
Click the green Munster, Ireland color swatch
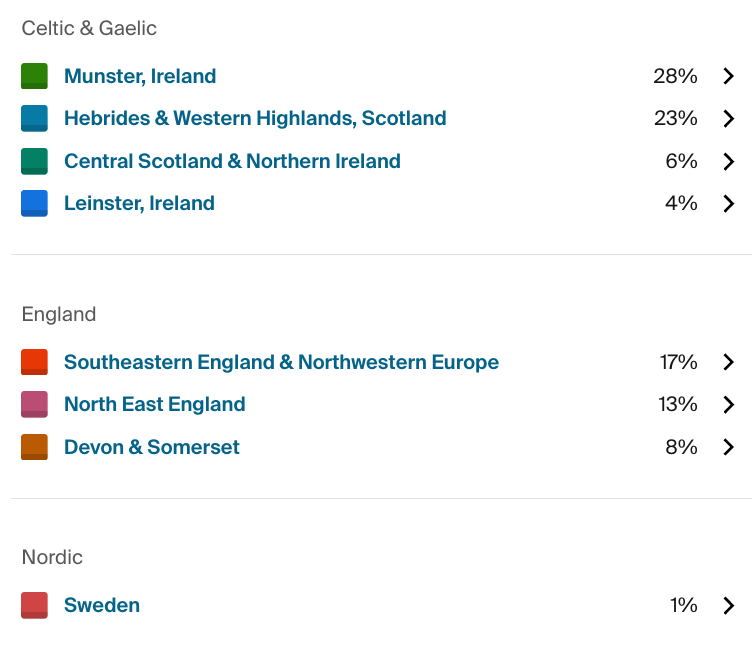(x=34, y=76)
